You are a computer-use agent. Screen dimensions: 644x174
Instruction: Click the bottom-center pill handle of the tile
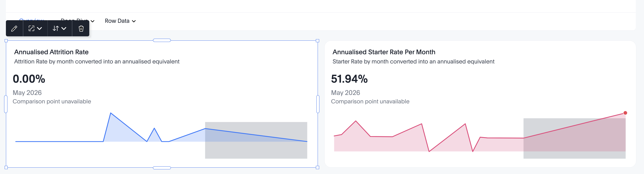[x=162, y=168]
